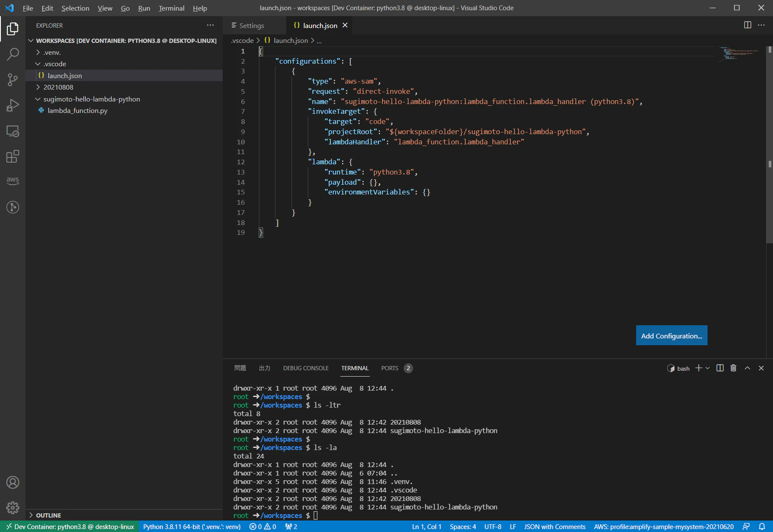Open lambda_function.py in the explorer

coord(124,110)
